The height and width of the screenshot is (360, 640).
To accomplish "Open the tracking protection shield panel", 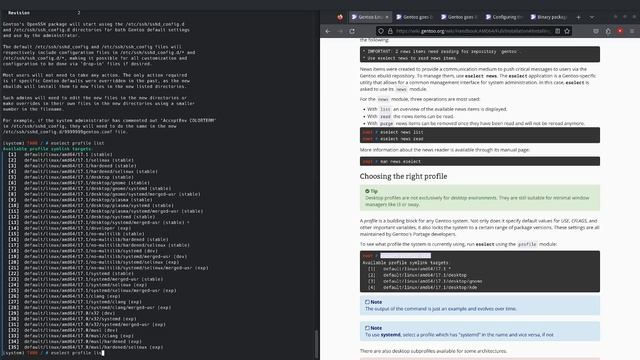I will 381,31.
